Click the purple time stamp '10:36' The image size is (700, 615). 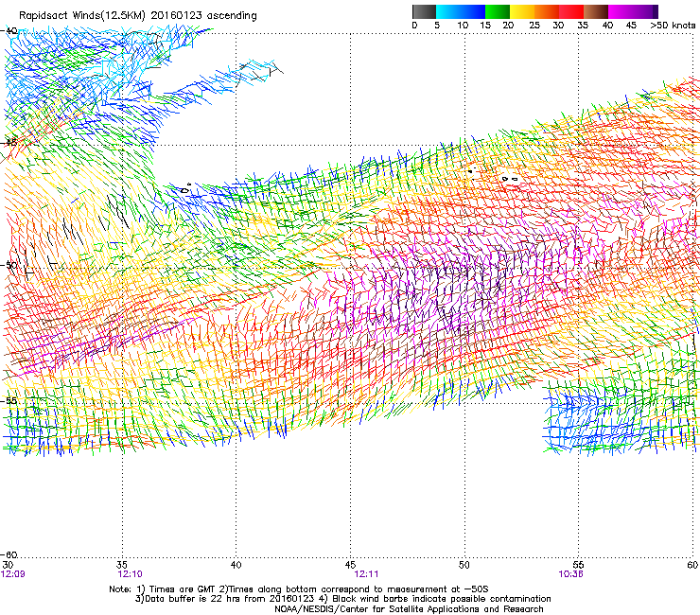[570, 574]
